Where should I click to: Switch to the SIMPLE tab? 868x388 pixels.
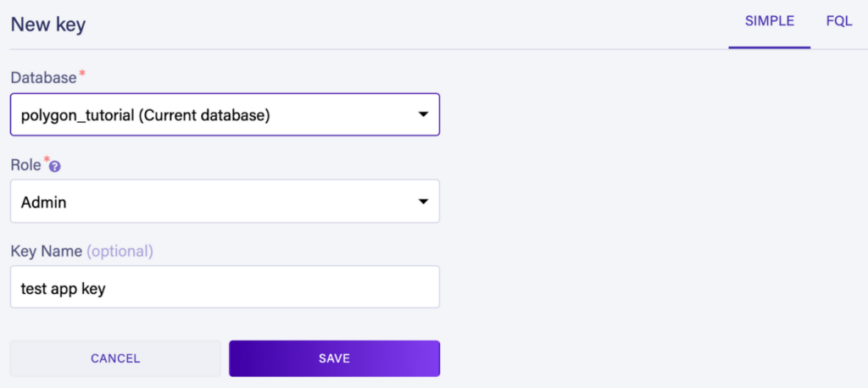pyautogui.click(x=769, y=22)
